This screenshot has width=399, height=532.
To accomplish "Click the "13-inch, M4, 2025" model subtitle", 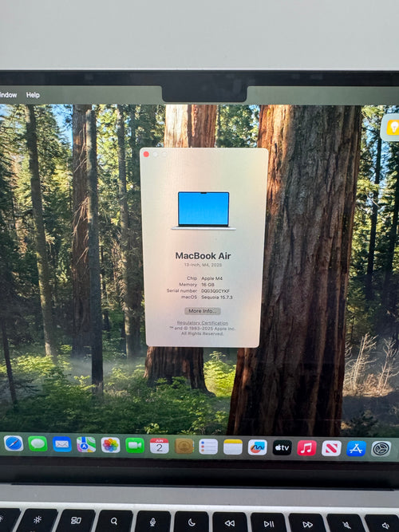I will click(203, 265).
